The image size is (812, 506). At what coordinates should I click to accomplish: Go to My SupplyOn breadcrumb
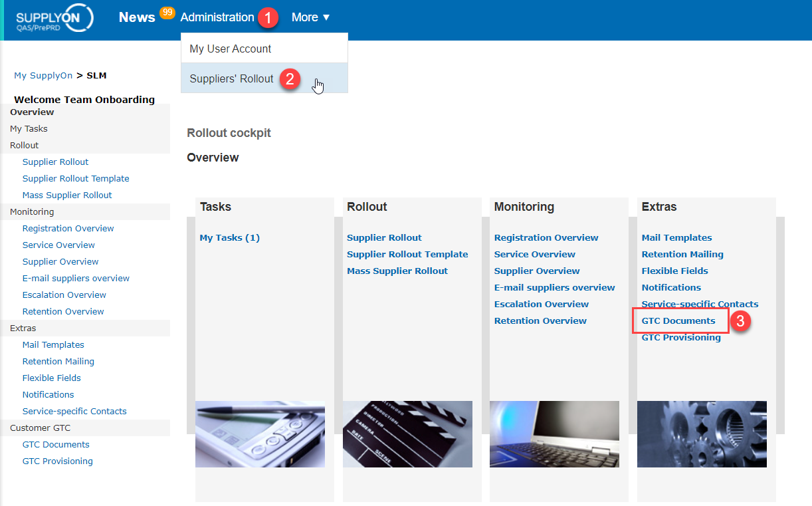click(x=43, y=75)
